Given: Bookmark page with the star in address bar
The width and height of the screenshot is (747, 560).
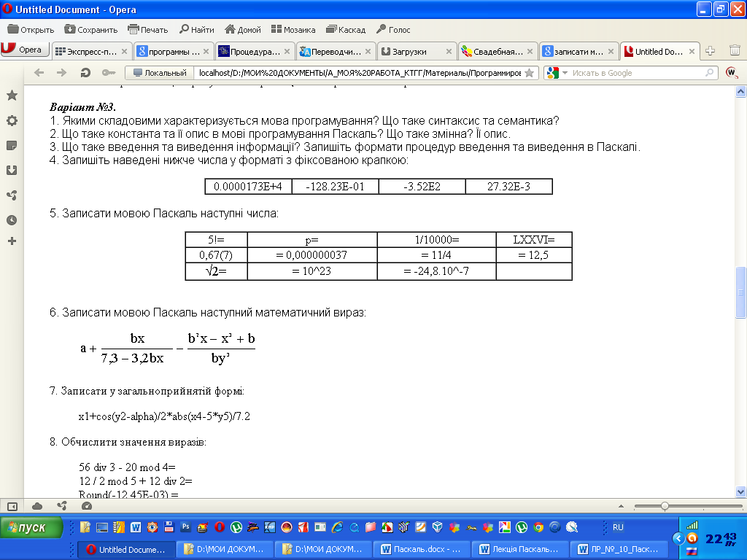Looking at the screenshot, I should click(529, 73).
